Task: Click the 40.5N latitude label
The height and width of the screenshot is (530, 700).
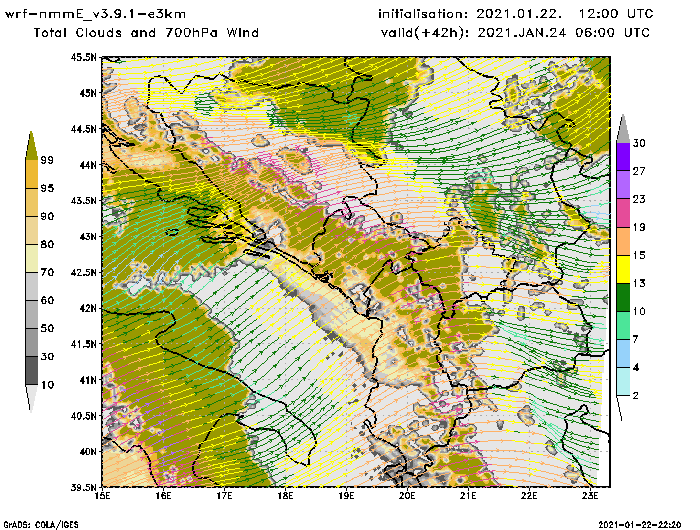Action: (x=83, y=416)
